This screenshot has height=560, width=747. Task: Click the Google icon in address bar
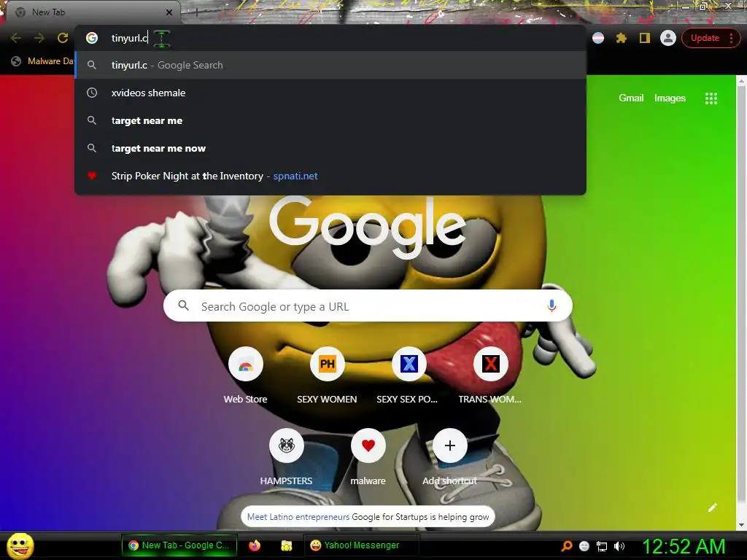pos(92,38)
